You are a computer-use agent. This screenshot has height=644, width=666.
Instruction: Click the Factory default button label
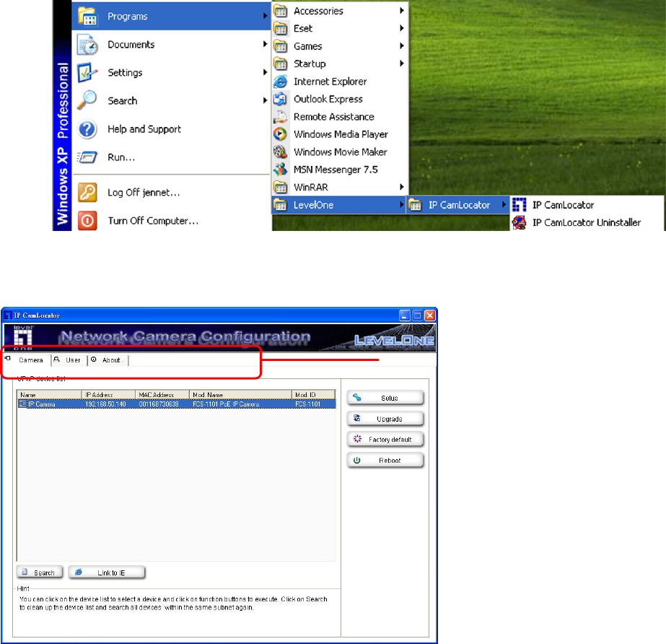(x=390, y=439)
